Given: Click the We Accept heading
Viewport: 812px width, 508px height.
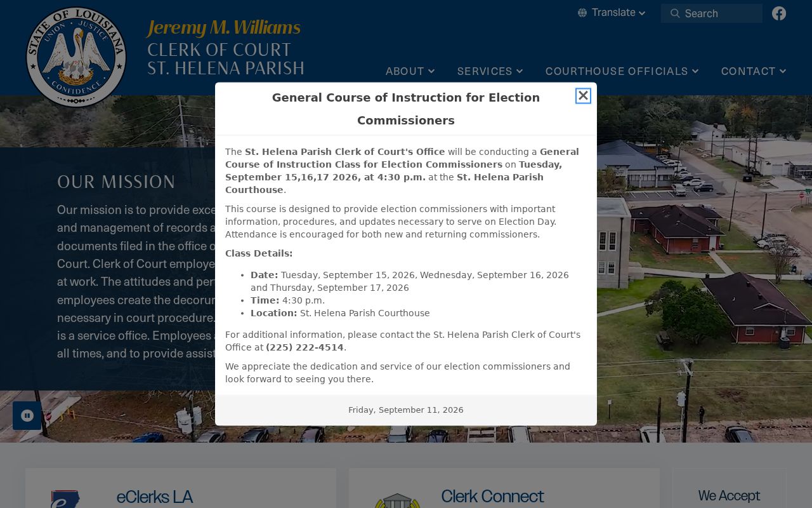Looking at the screenshot, I should coord(729,496).
